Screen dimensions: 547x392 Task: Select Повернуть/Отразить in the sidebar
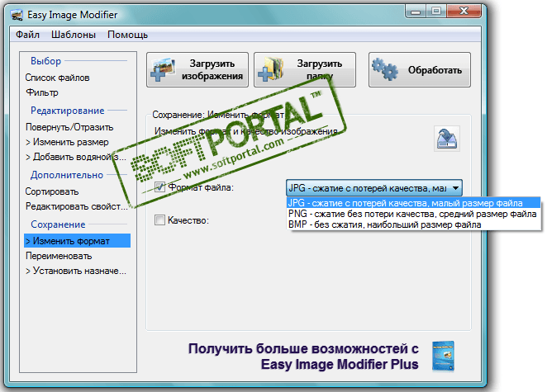point(69,127)
